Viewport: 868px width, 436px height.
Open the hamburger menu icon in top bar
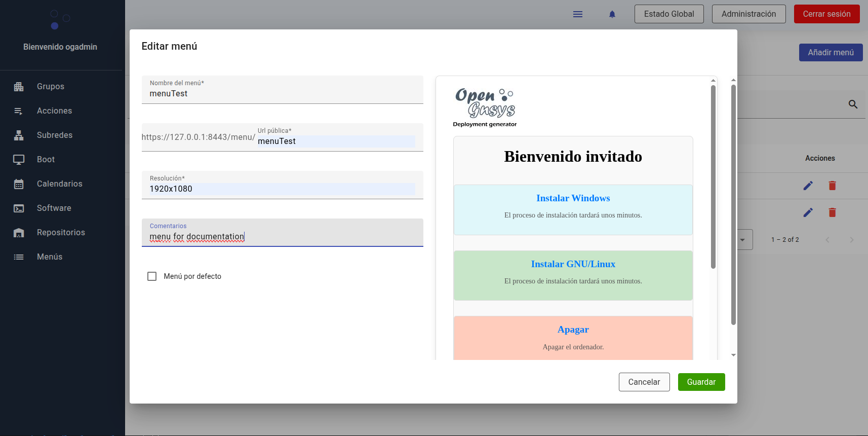(x=577, y=14)
